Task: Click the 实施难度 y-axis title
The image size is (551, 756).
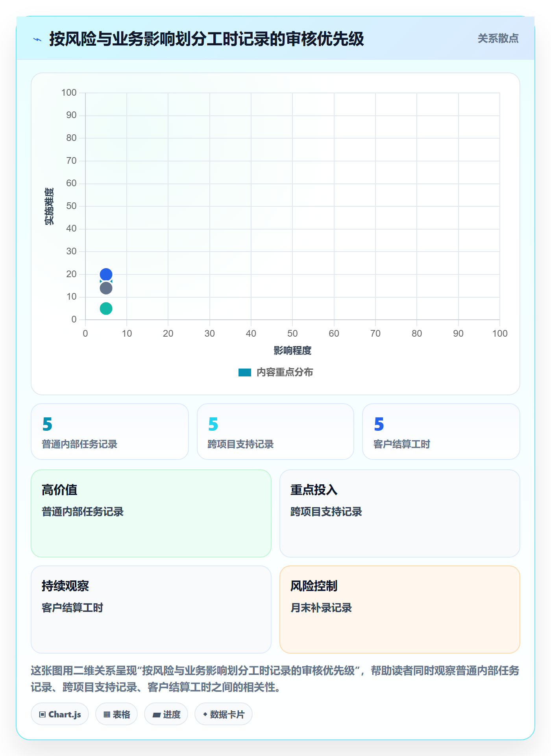Action: tap(49, 206)
